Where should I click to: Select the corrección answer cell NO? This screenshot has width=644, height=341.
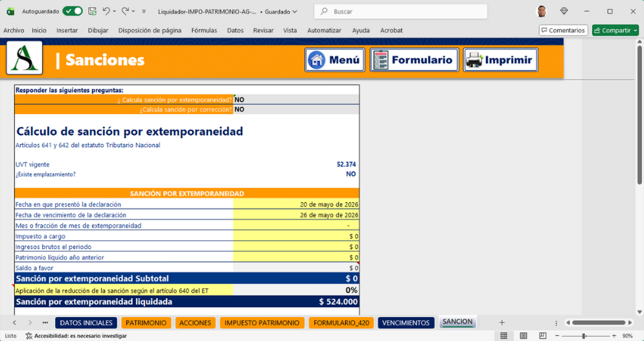click(296, 110)
